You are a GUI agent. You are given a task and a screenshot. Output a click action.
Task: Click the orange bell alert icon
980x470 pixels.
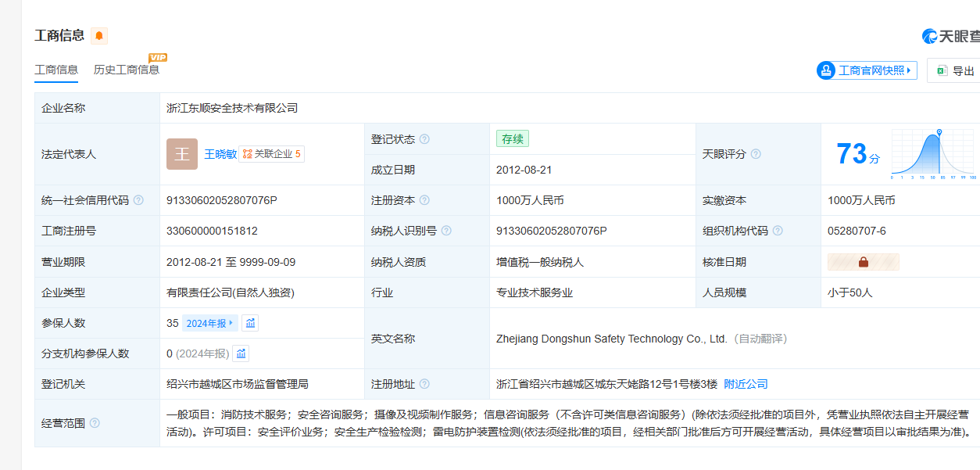99,36
